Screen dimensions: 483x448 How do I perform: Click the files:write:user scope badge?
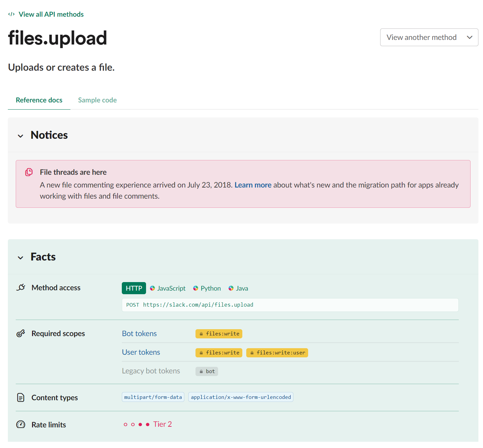tap(277, 353)
